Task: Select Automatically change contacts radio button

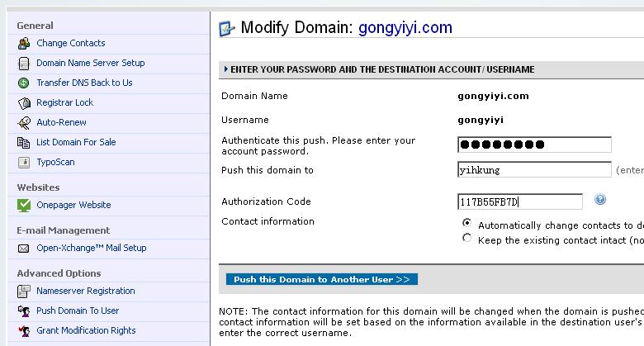Action: (x=466, y=223)
